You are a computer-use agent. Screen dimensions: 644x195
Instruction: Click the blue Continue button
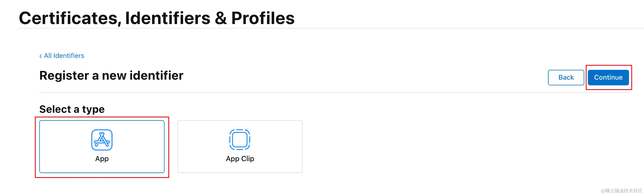[608, 77]
